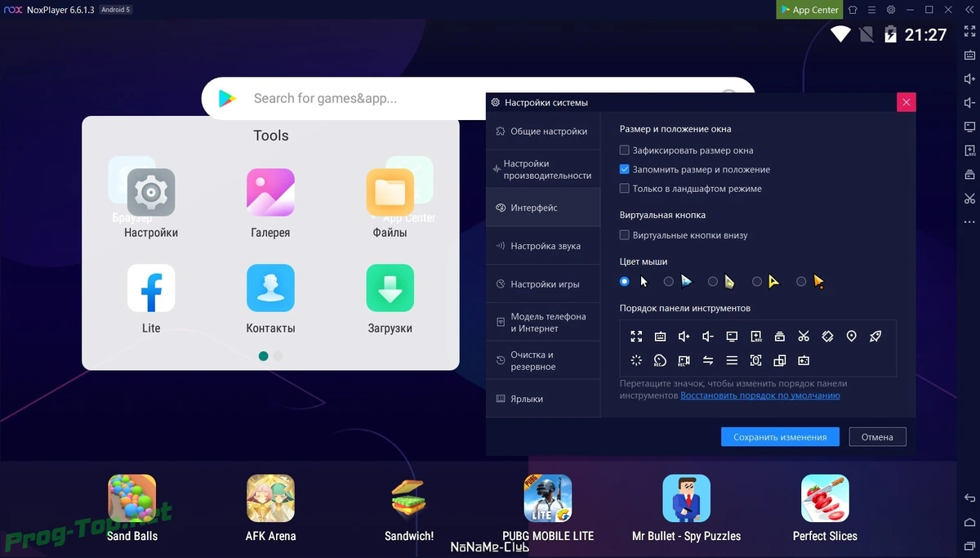
Task: Switch to the second Tools folder page dot
Action: click(278, 356)
